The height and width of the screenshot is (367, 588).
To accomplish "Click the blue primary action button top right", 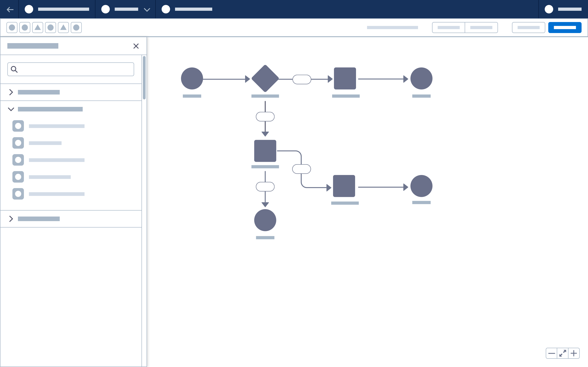I will pos(565,28).
